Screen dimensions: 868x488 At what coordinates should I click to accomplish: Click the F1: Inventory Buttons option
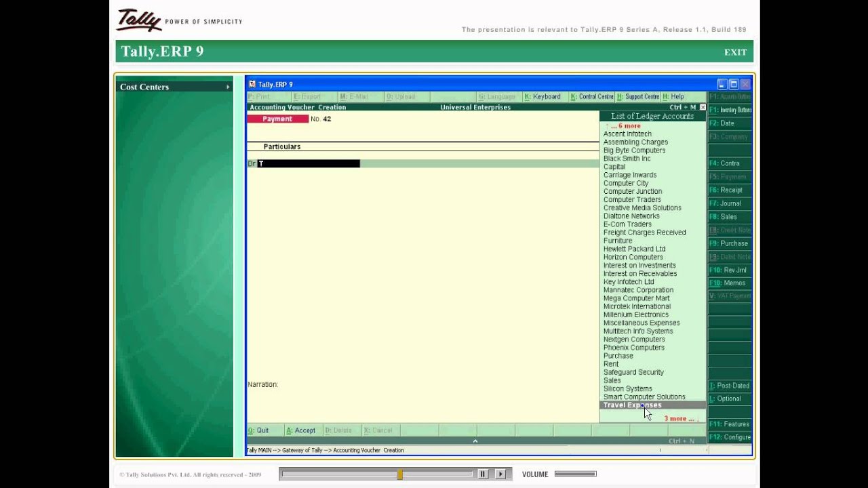[730, 110]
